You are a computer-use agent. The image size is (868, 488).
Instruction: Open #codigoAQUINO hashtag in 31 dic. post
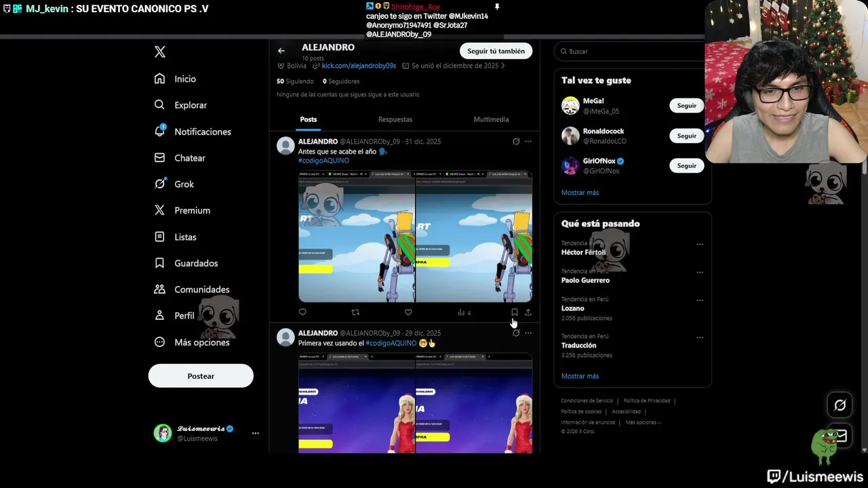[323, 161]
